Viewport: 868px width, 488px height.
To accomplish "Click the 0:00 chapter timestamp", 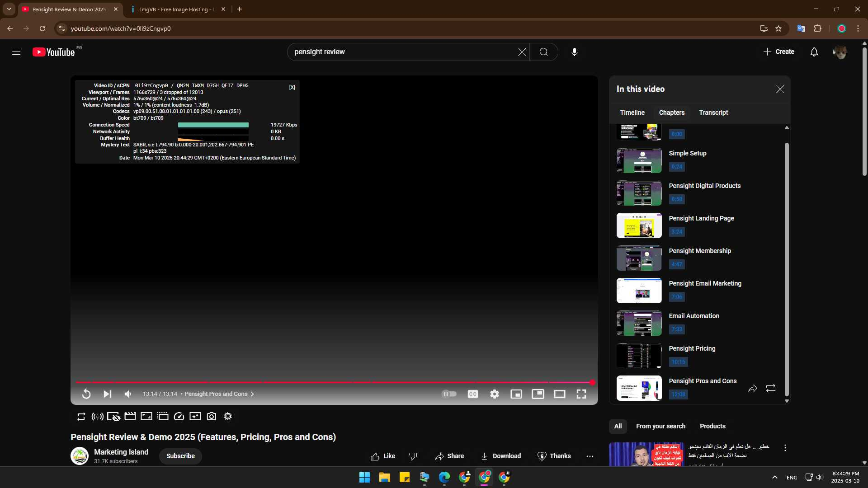I will click(x=677, y=134).
